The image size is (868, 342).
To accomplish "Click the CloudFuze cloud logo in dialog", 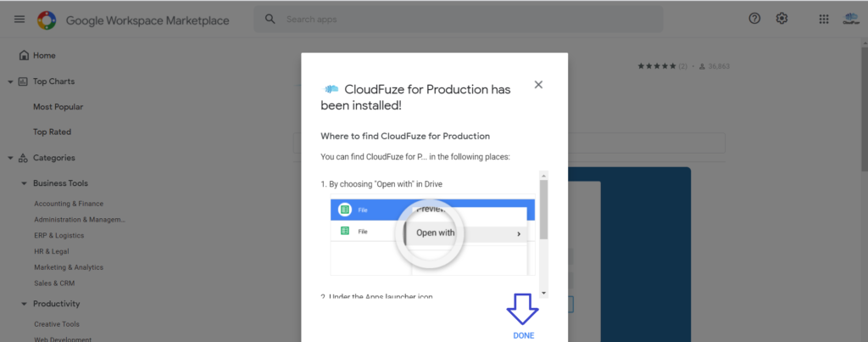I will [331, 89].
